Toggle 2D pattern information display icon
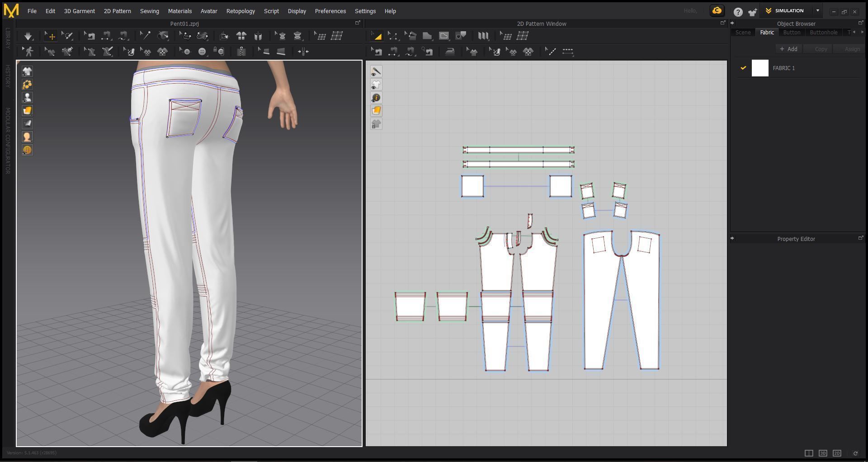Image resolution: width=868 pixels, height=462 pixels. [376, 98]
